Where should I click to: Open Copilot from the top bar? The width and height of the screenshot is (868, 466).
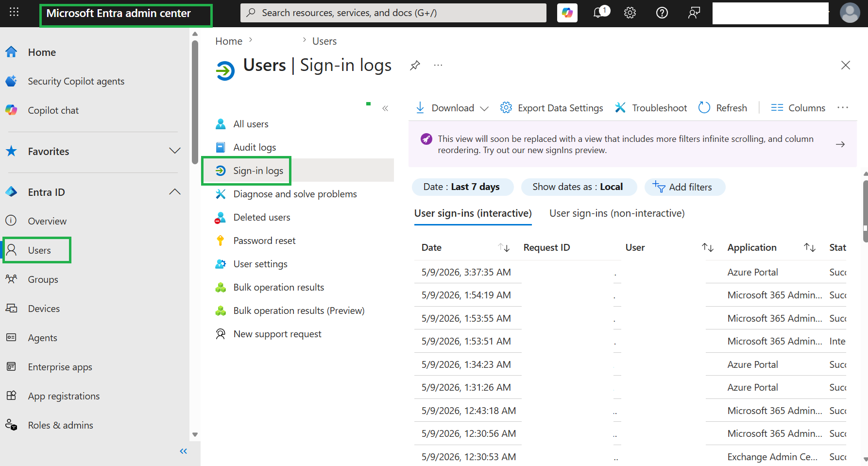coord(567,13)
